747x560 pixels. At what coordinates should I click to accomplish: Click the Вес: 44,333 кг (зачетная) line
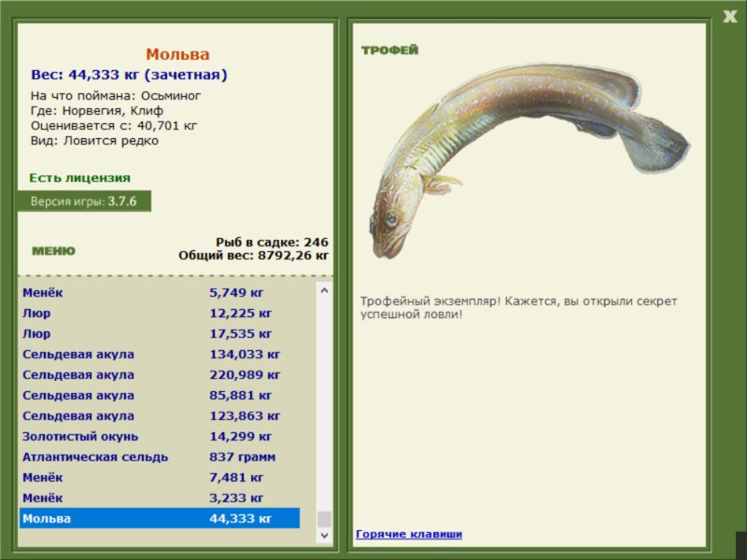pyautogui.click(x=129, y=75)
